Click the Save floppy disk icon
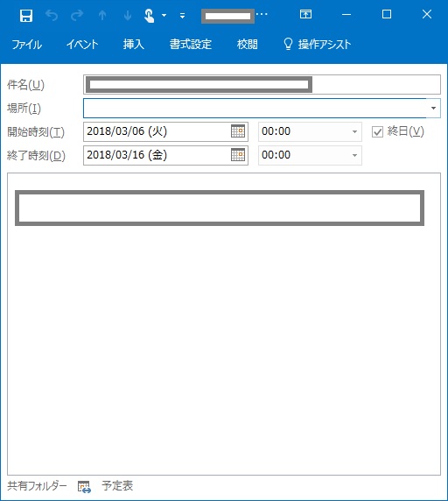Viewport: 448px width, 501px height. pyautogui.click(x=26, y=16)
